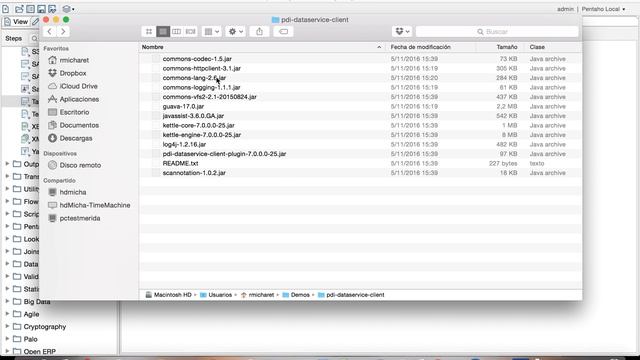Switch Finder to column view
Viewport: 640px width, 360px height.
click(x=176, y=31)
